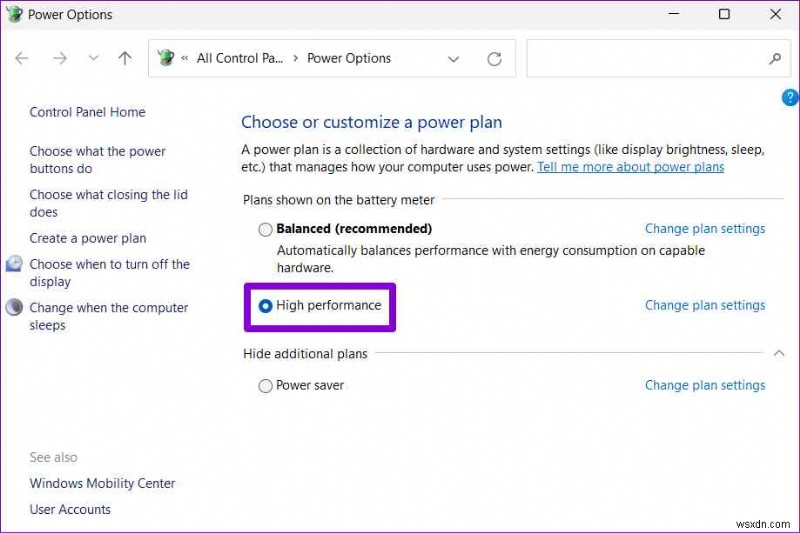Expand the address bar history dropdown
The image size is (800, 533).
[x=453, y=59]
